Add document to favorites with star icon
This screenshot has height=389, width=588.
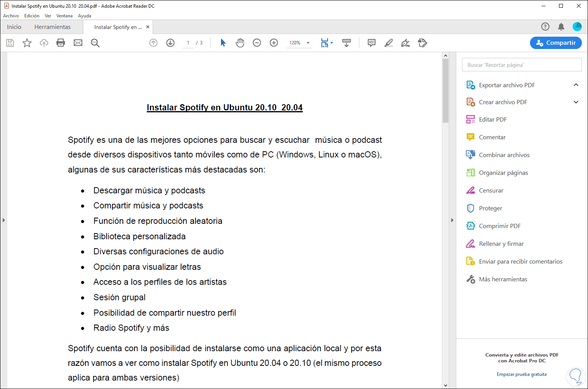pos(27,43)
